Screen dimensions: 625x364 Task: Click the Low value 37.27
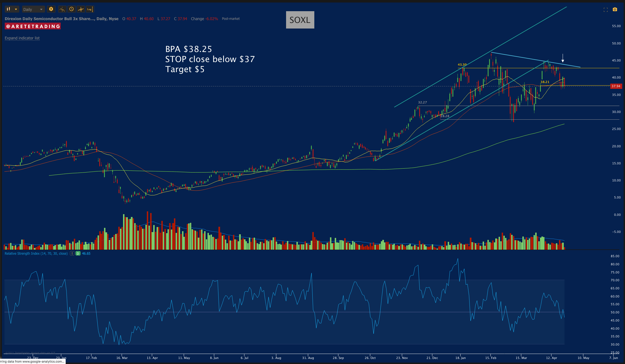click(165, 19)
